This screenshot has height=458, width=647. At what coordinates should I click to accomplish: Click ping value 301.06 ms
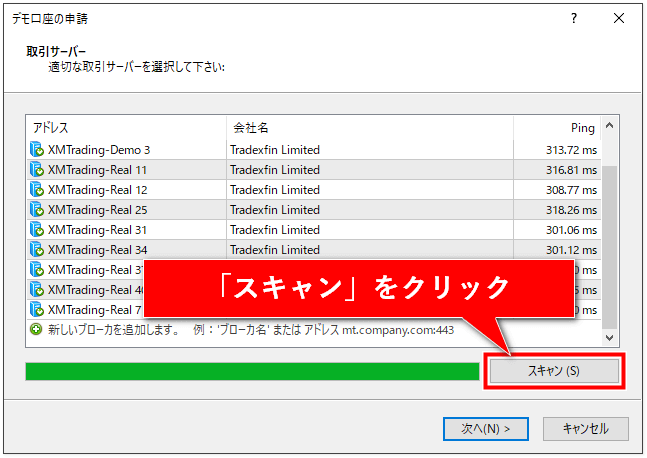point(571,230)
